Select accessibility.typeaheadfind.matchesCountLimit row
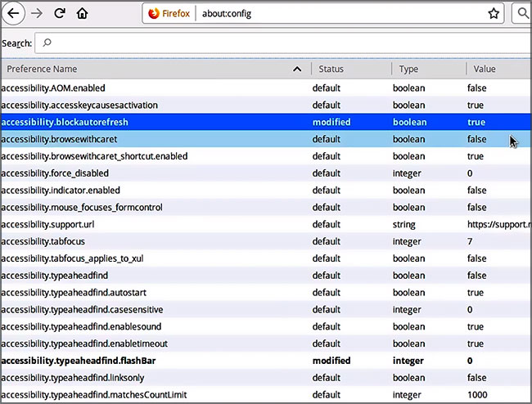The image size is (532, 404). coord(266,394)
